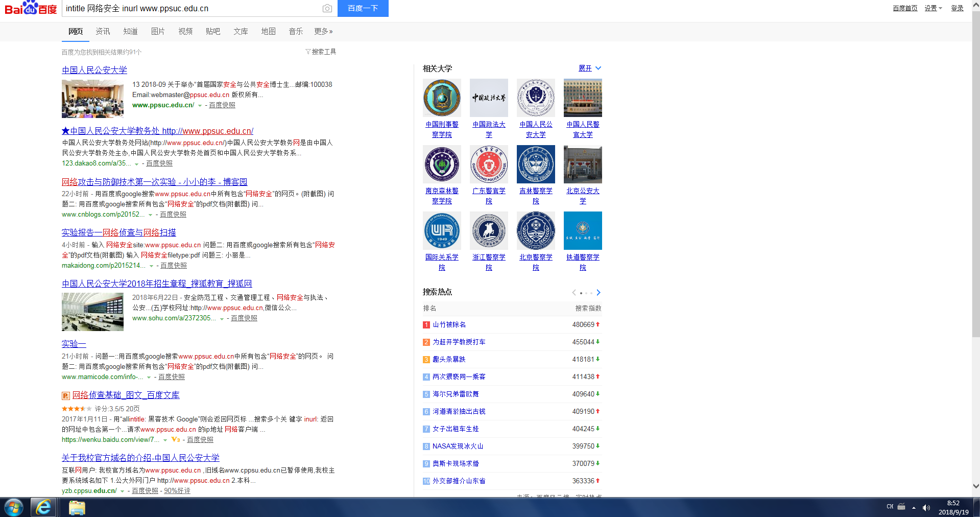The height and width of the screenshot is (517, 980).
Task: Open the 吉林警察学院 blue emblem
Action: click(x=536, y=164)
